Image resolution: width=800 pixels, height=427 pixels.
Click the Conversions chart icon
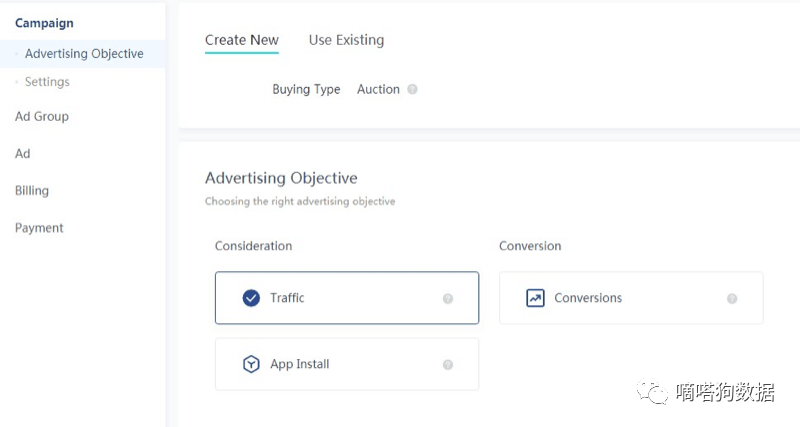pyautogui.click(x=535, y=298)
